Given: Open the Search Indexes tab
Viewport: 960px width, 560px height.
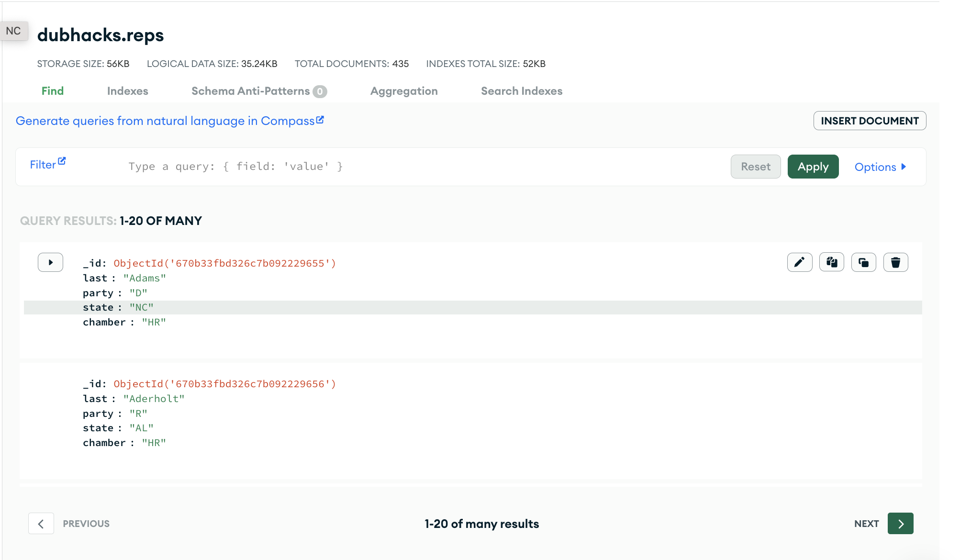Looking at the screenshot, I should (521, 91).
